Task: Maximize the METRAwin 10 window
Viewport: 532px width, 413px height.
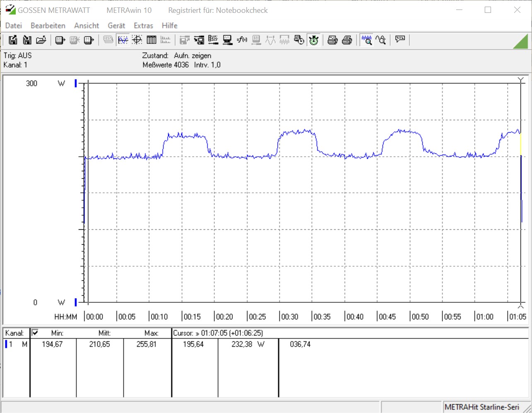Action: pyautogui.click(x=488, y=10)
